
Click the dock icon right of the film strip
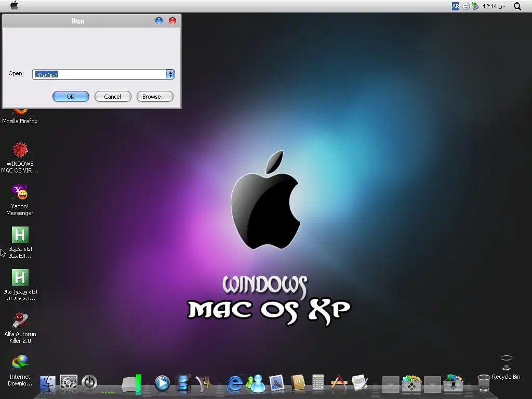click(x=204, y=383)
